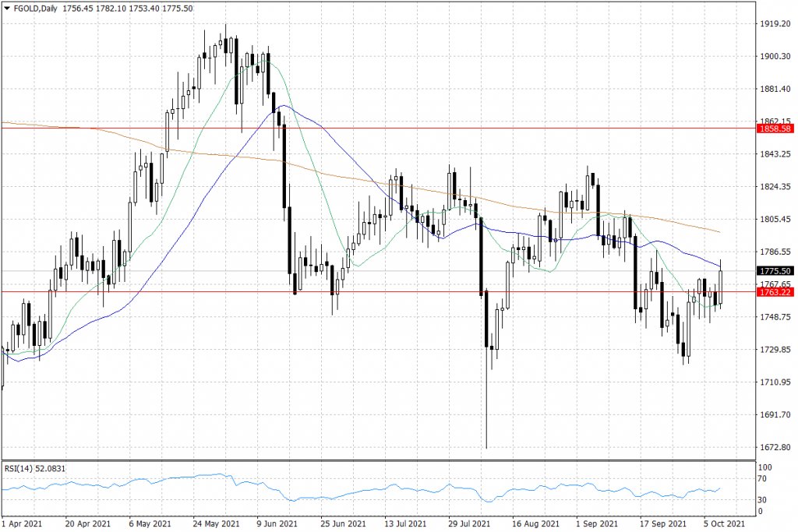Click the 29 Jul 2021 date label
798x532 pixels.
[468, 523]
